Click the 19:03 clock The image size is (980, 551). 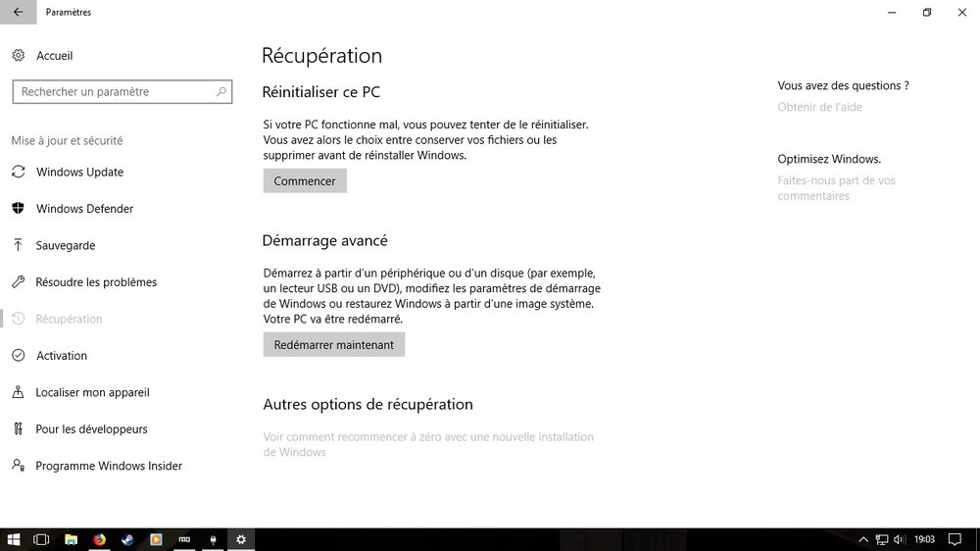point(924,539)
